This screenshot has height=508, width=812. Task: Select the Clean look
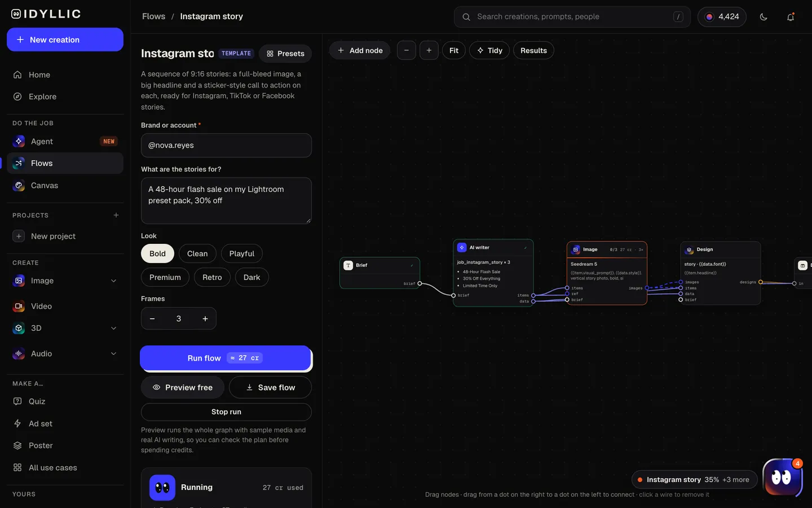[197, 253]
